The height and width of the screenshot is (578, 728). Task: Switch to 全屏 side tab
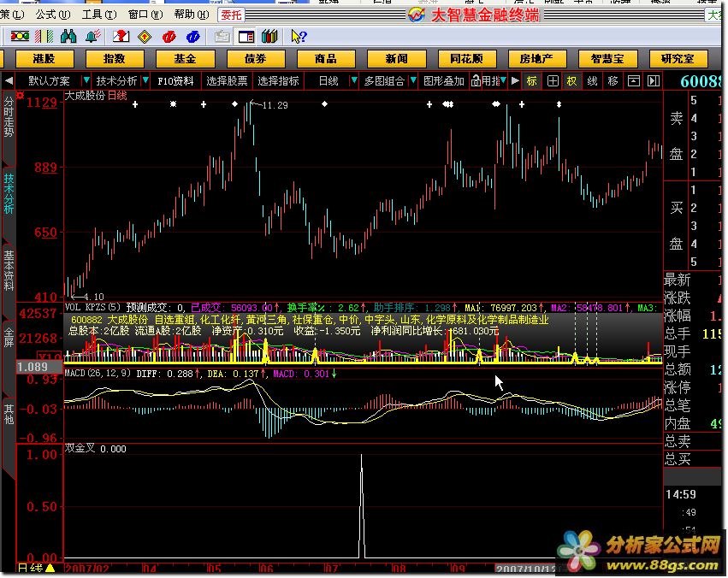coord(9,337)
